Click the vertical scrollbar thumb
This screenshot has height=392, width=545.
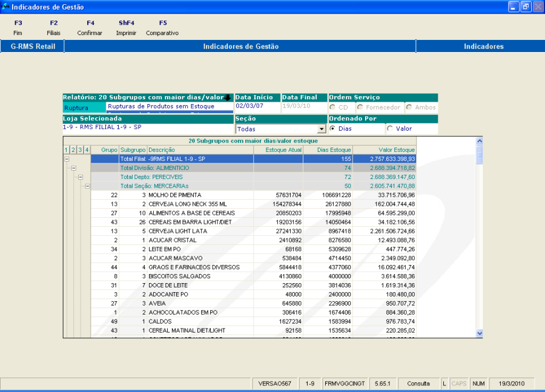tap(480, 155)
